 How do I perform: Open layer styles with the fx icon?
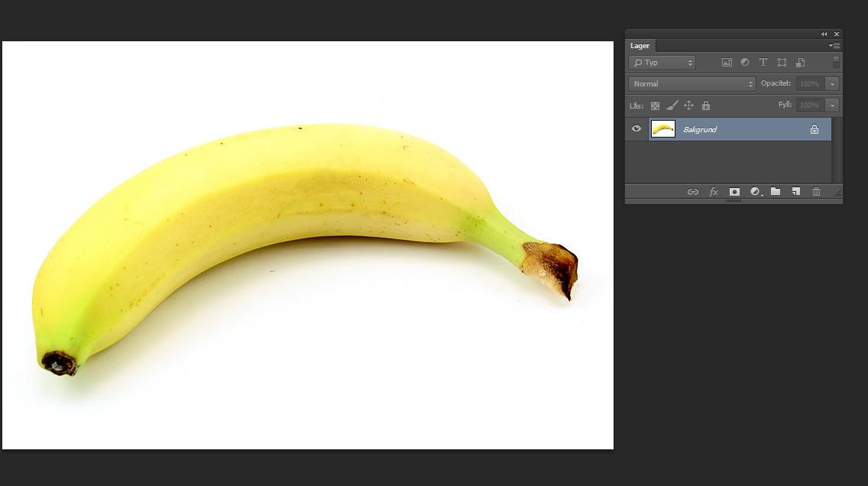pyautogui.click(x=714, y=191)
